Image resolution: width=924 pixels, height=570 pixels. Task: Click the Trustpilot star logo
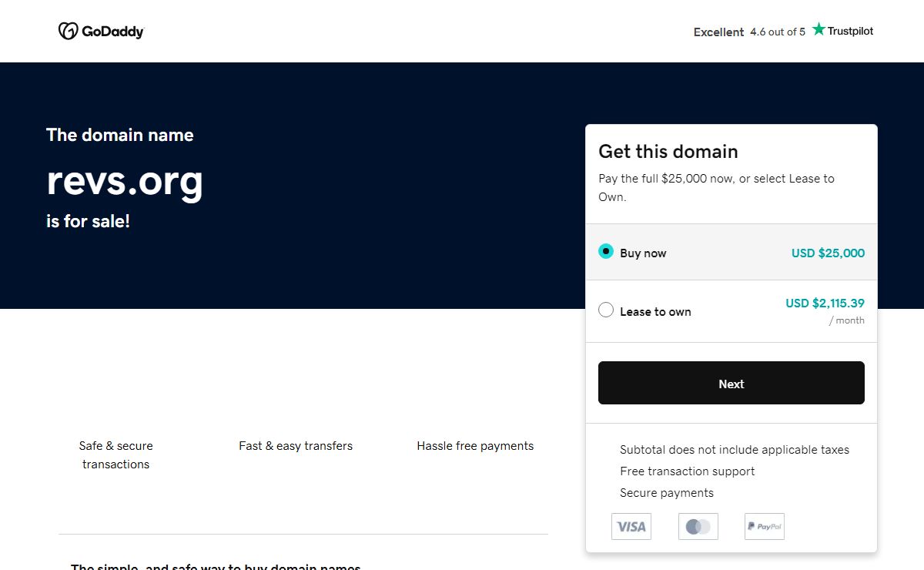[x=843, y=31]
